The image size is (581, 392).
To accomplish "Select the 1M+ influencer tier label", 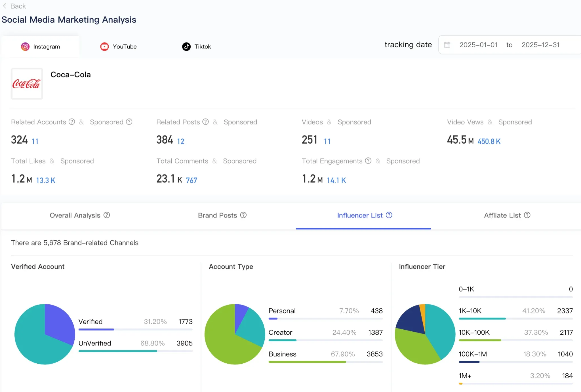I will [465, 376].
